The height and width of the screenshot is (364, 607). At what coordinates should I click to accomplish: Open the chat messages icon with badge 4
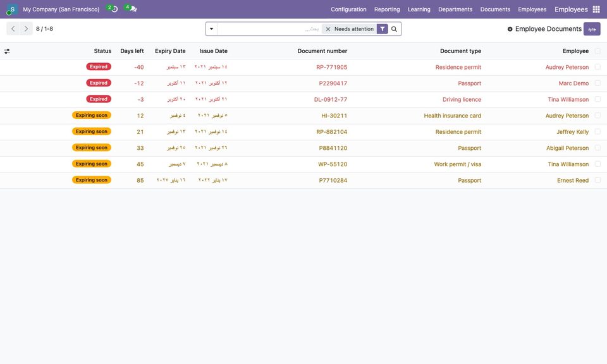click(130, 8)
